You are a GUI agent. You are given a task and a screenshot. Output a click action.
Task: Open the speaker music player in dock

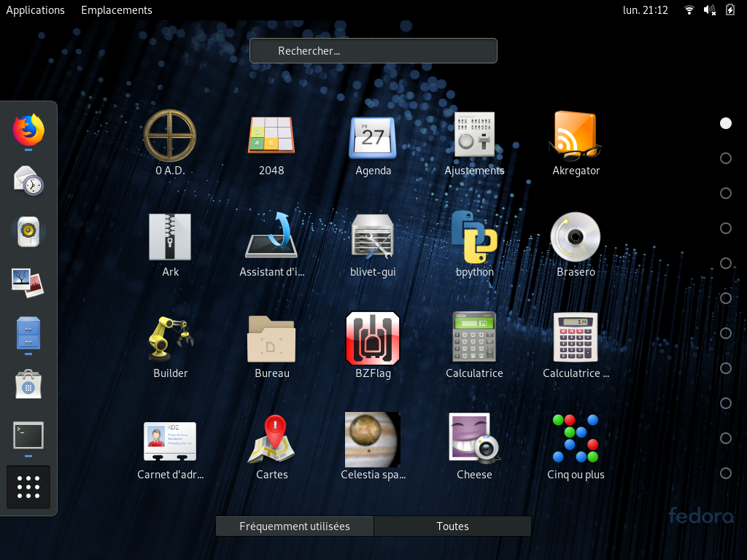pos(28,231)
